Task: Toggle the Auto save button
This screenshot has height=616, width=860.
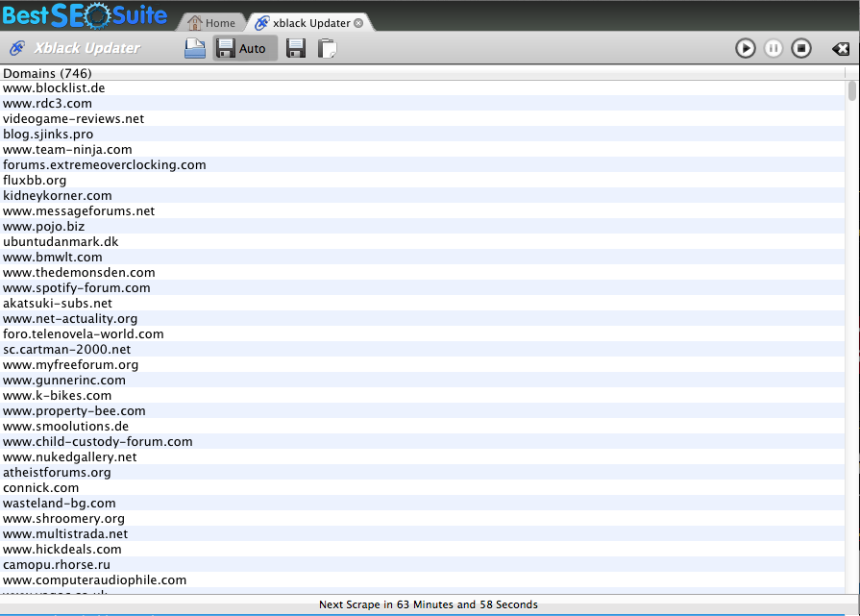Action: [245, 48]
